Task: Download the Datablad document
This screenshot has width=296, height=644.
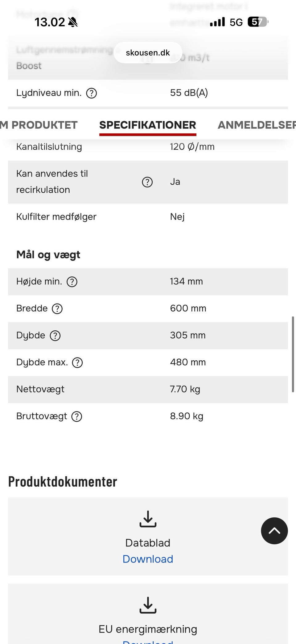Action: pyautogui.click(x=148, y=559)
